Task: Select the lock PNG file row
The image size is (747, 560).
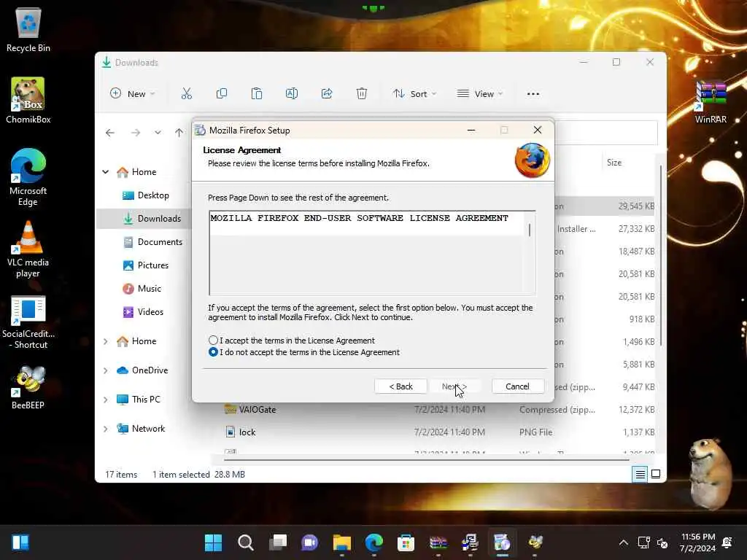Action: coord(438,432)
